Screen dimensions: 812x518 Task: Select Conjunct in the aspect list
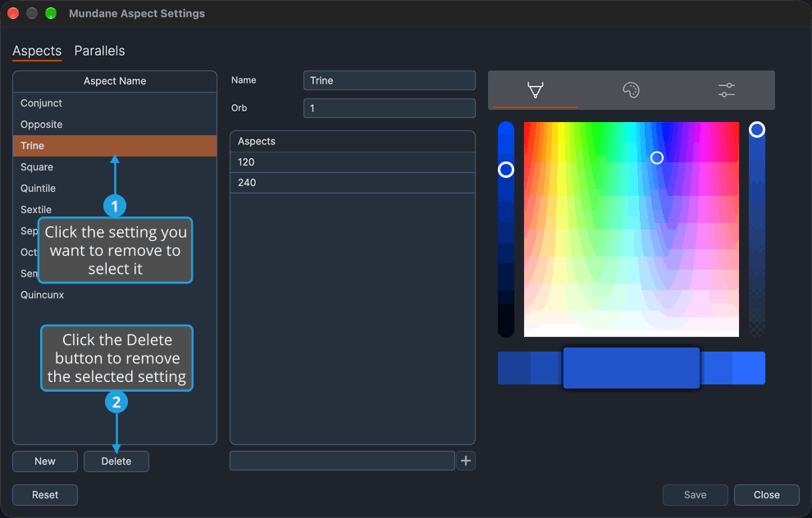pyautogui.click(x=115, y=103)
